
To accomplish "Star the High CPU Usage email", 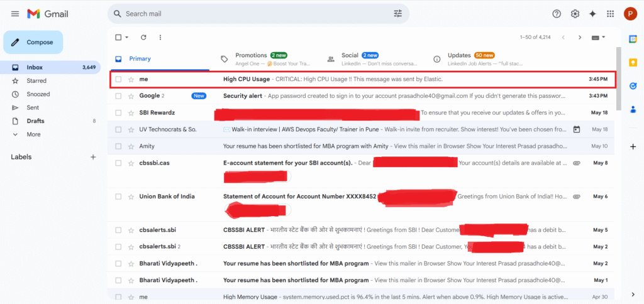I will [x=131, y=79].
